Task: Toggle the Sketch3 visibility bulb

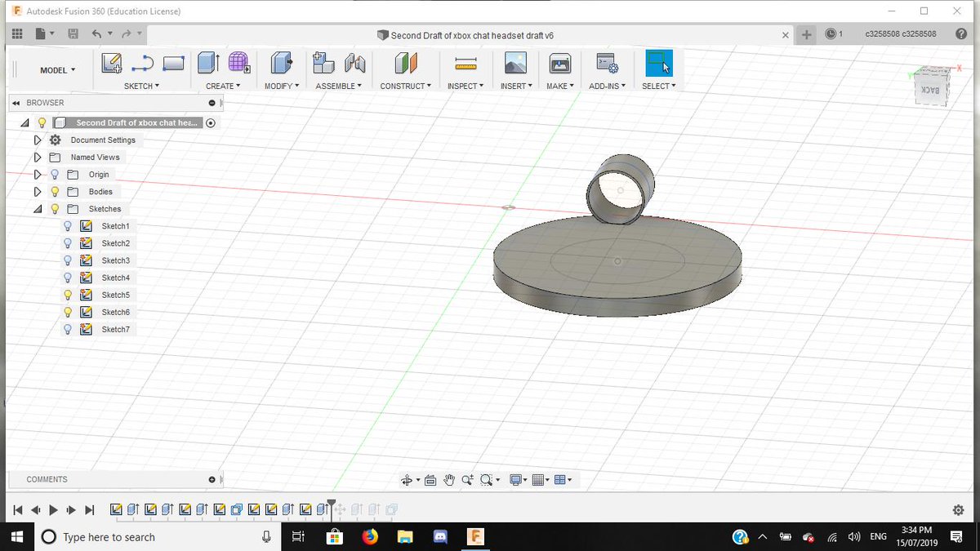Action: pyautogui.click(x=68, y=260)
